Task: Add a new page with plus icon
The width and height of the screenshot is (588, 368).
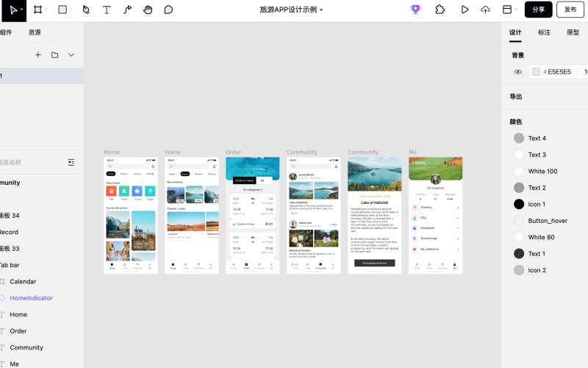Action: pyautogui.click(x=38, y=54)
